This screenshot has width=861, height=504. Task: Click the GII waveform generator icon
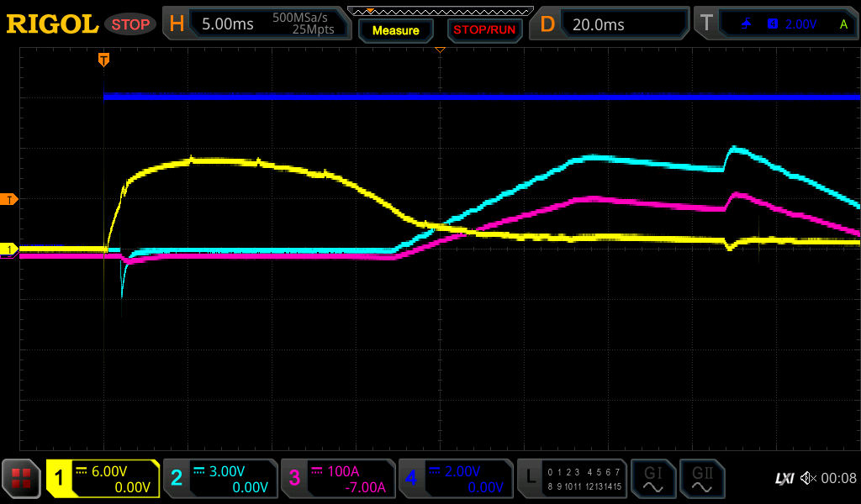(x=700, y=479)
